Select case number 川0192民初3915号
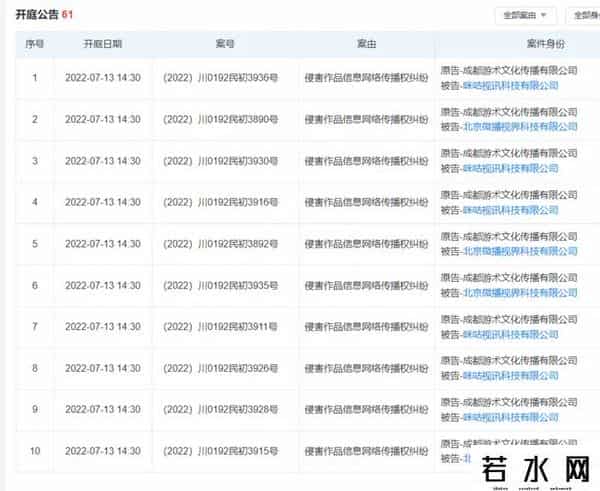The image size is (600, 491). pyautogui.click(x=220, y=451)
